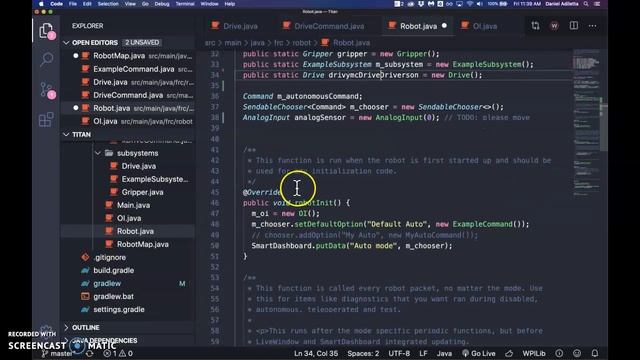Open Spotlight search in macOS menu bar

[x=586, y=4]
